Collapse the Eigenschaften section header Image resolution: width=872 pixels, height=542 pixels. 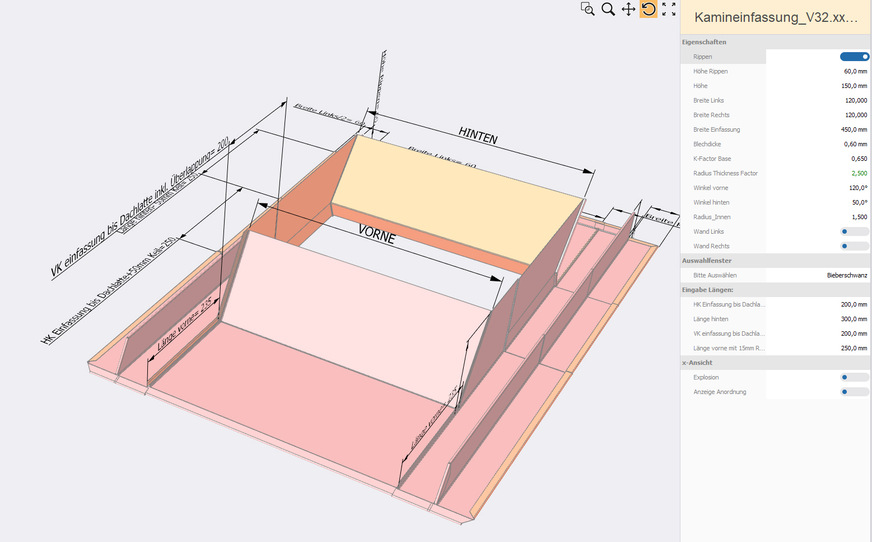[704, 42]
